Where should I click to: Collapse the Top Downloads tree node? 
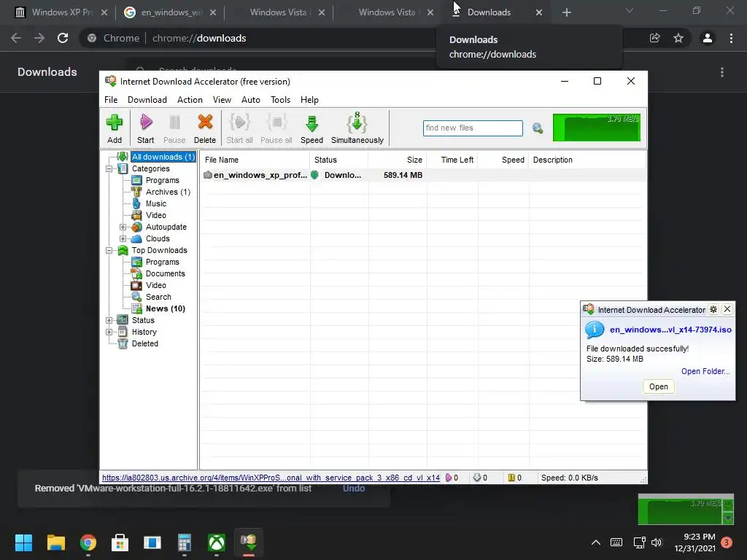109,251
